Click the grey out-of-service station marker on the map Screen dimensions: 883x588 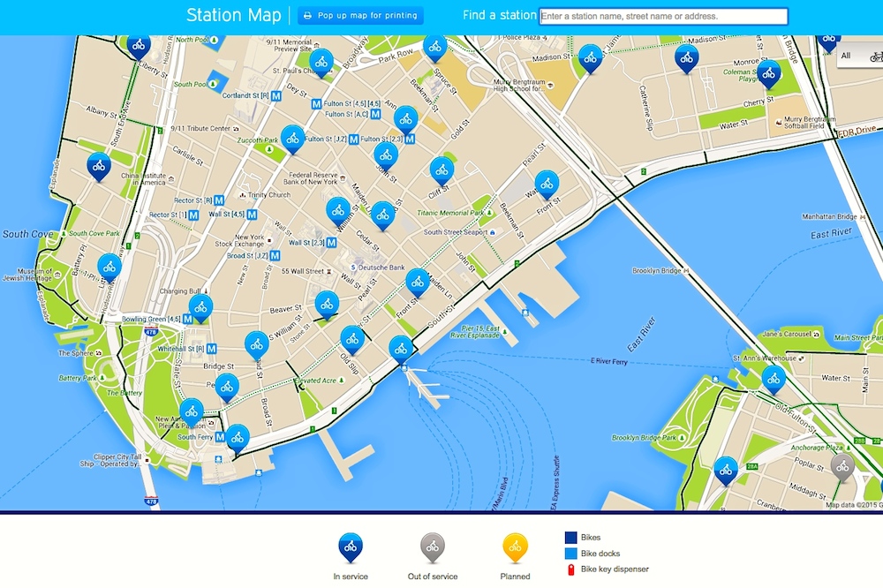pos(842,467)
